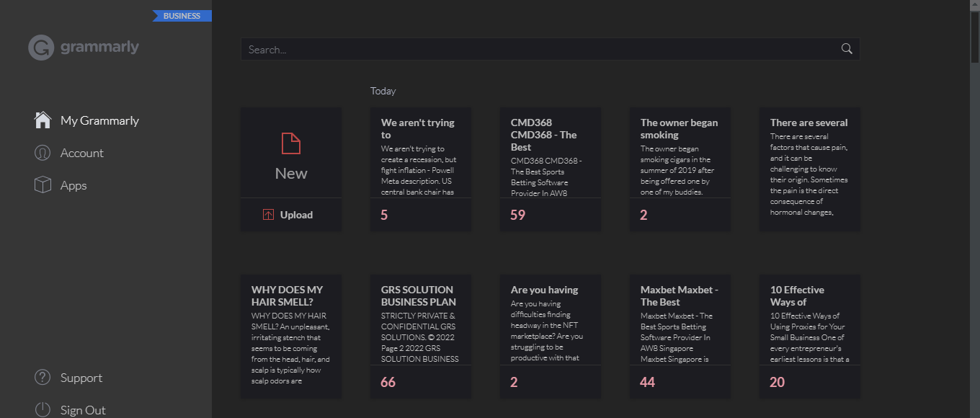Click the home icon beside My Grammarly
This screenshot has width=980, height=418.
pos(43,120)
